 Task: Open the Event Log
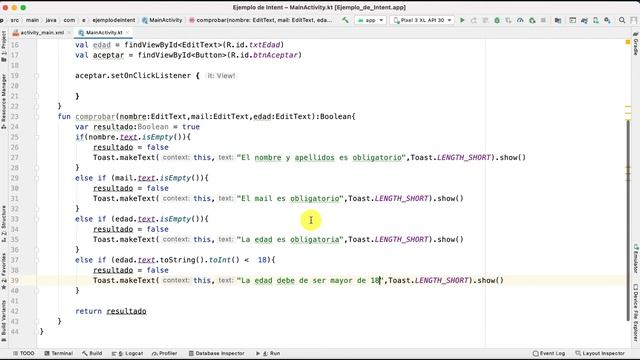point(549,353)
